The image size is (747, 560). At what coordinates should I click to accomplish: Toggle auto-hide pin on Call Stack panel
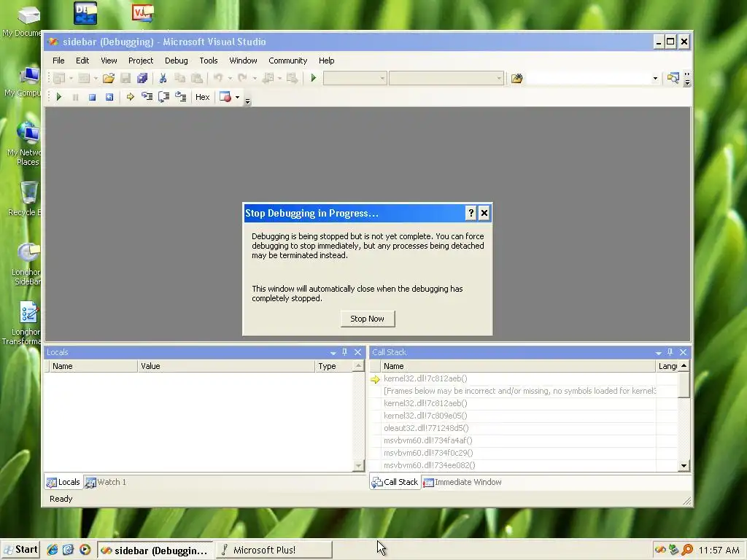670,352
